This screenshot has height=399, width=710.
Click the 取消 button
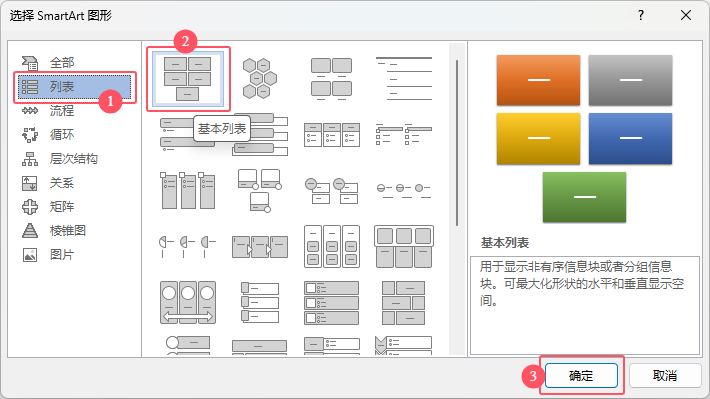coord(665,375)
